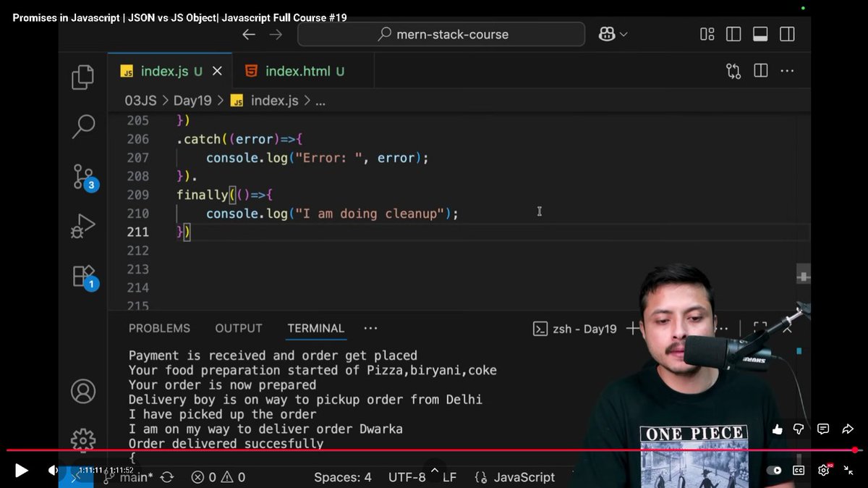The image size is (868, 488).
Task: Select the zsh - Day19 terminal
Action: pos(575,329)
